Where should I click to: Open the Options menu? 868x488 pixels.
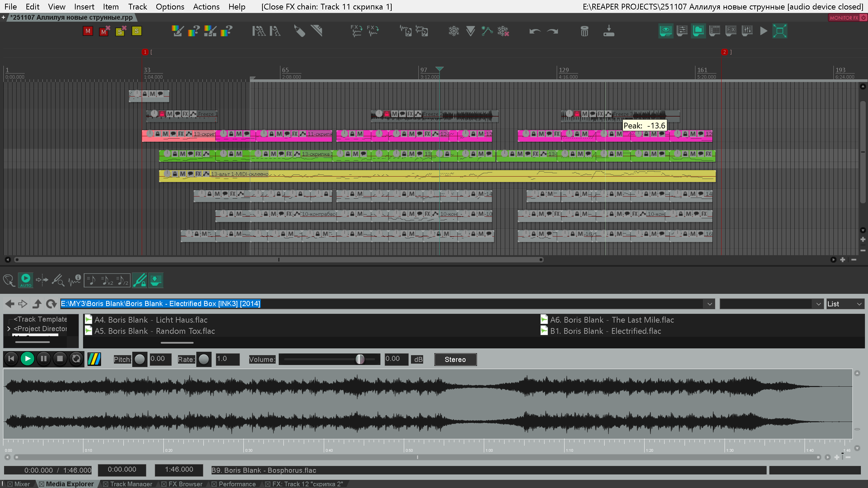tap(170, 7)
